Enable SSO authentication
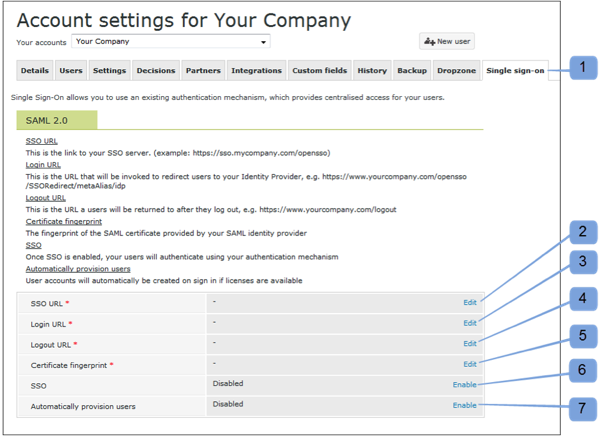Viewport: 605px width, 436px height. [x=464, y=384]
